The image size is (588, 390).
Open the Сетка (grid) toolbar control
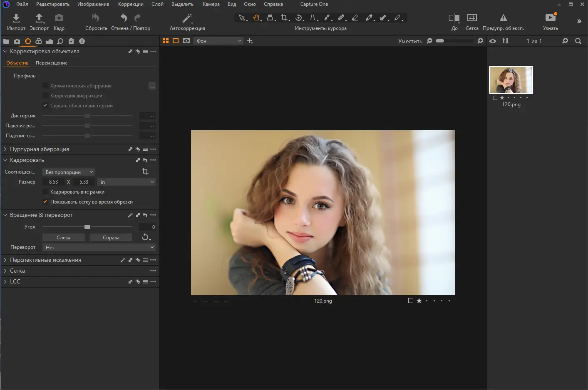472,20
